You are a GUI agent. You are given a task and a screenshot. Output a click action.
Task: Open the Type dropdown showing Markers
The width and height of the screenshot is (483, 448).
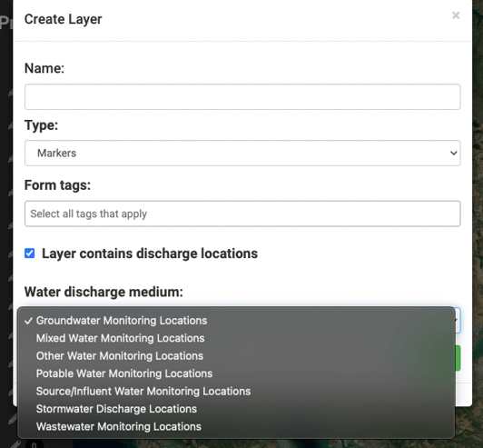[242, 153]
